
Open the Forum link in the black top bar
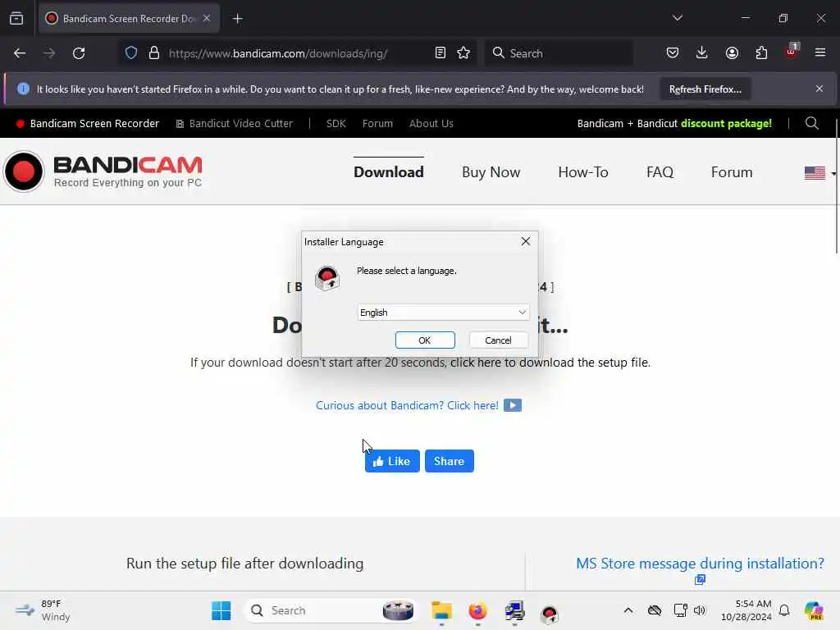coord(377,124)
